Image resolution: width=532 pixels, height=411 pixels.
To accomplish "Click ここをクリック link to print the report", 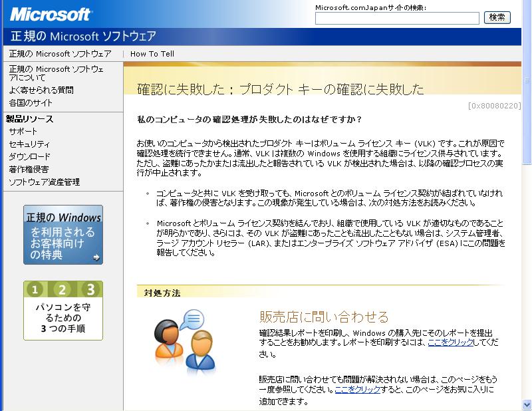I will (450, 342).
